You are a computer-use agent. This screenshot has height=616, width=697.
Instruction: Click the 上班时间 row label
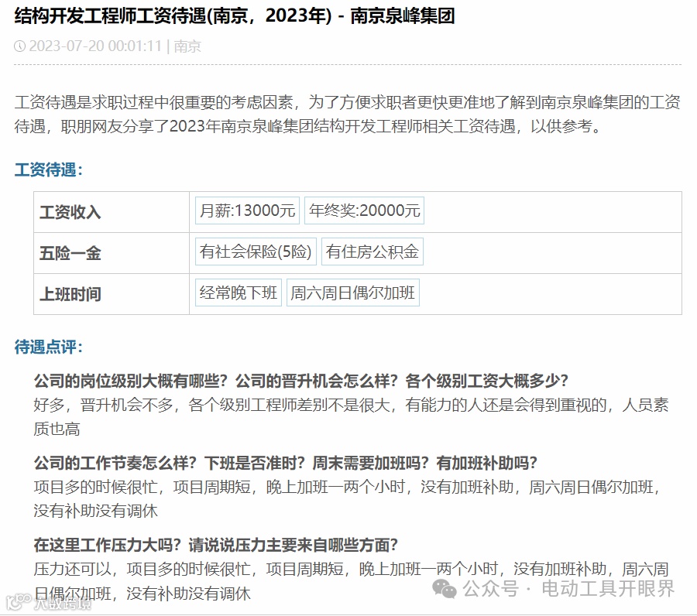point(70,294)
